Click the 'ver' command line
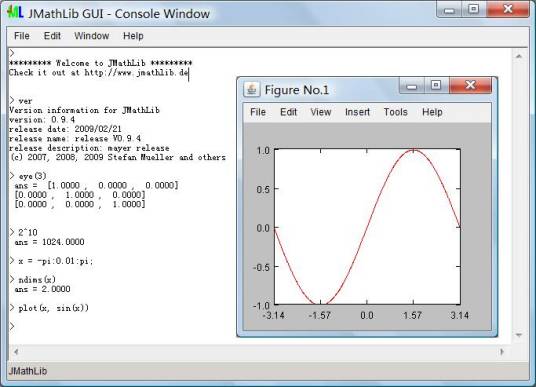 pyautogui.click(x=21, y=101)
